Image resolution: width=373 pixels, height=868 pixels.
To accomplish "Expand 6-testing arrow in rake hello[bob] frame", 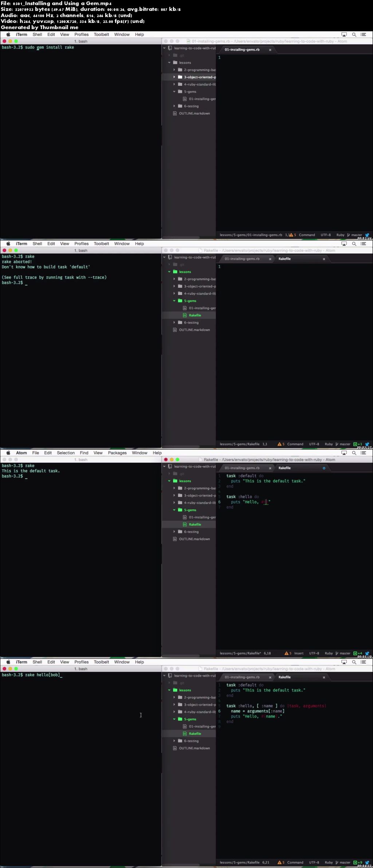I will [x=174, y=741].
